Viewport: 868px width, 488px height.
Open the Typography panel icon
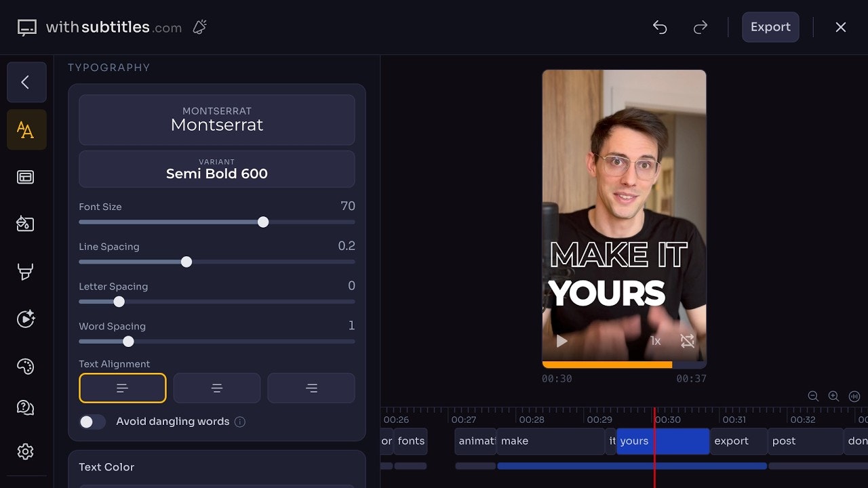(x=26, y=129)
